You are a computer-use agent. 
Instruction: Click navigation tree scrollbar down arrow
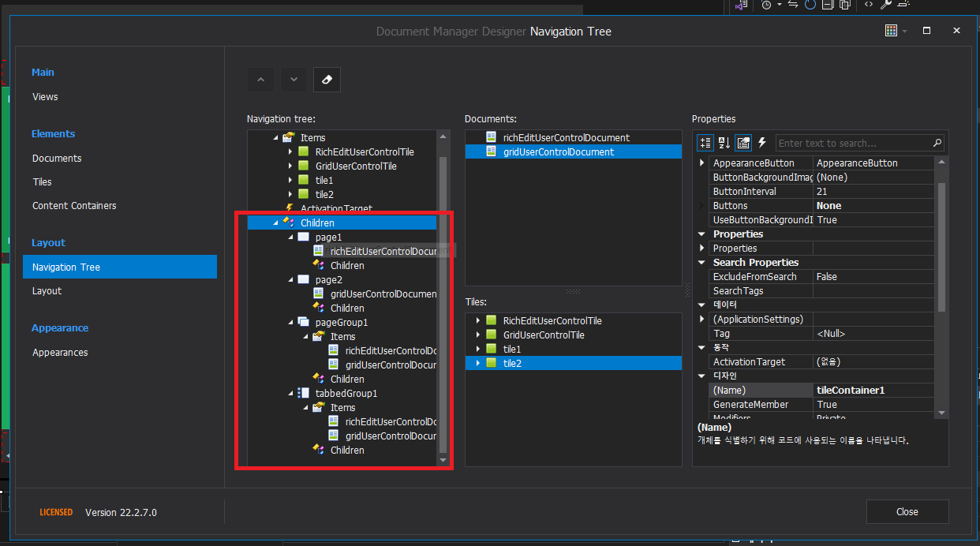coord(443,460)
